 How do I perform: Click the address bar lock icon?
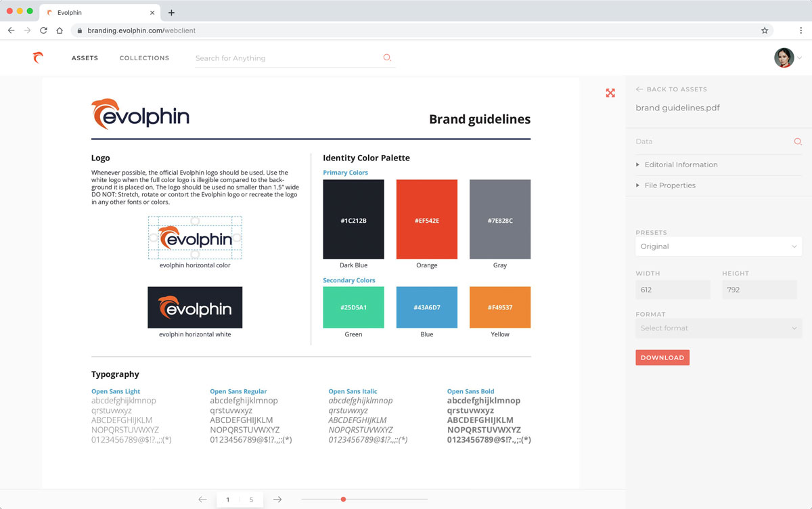tap(80, 30)
